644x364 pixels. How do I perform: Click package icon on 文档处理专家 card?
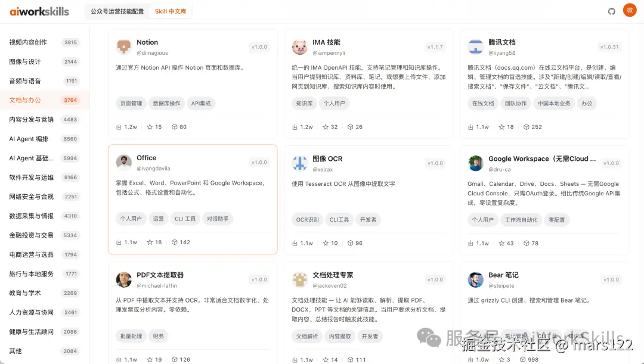350,359
